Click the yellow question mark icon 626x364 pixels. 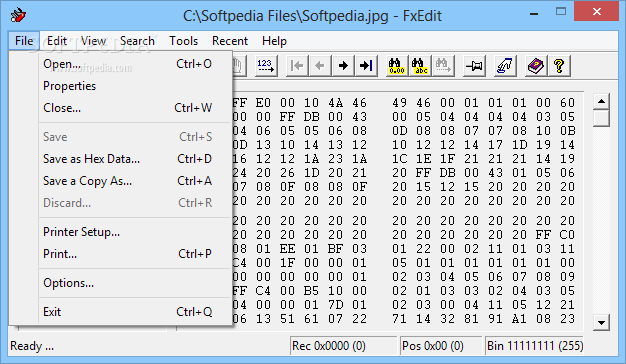pyautogui.click(x=559, y=65)
